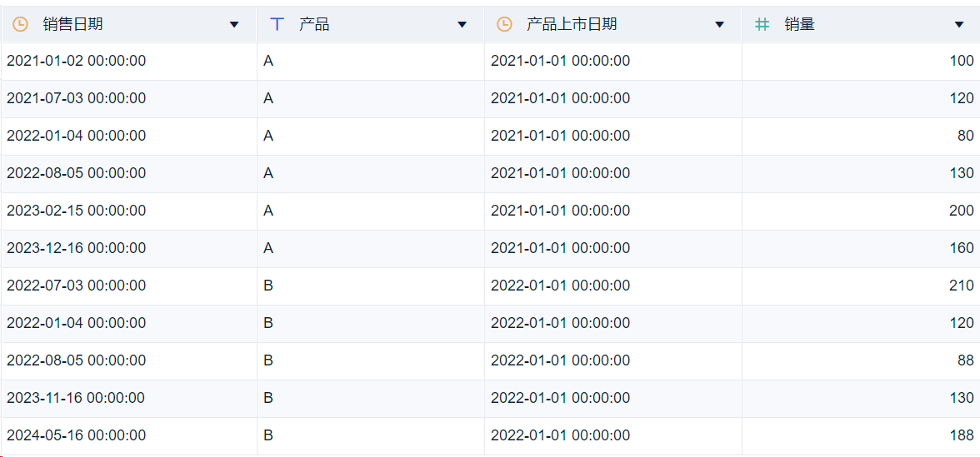Select the cell dated 2024-05-16 00:00:00
980x457 pixels.
tap(77, 435)
